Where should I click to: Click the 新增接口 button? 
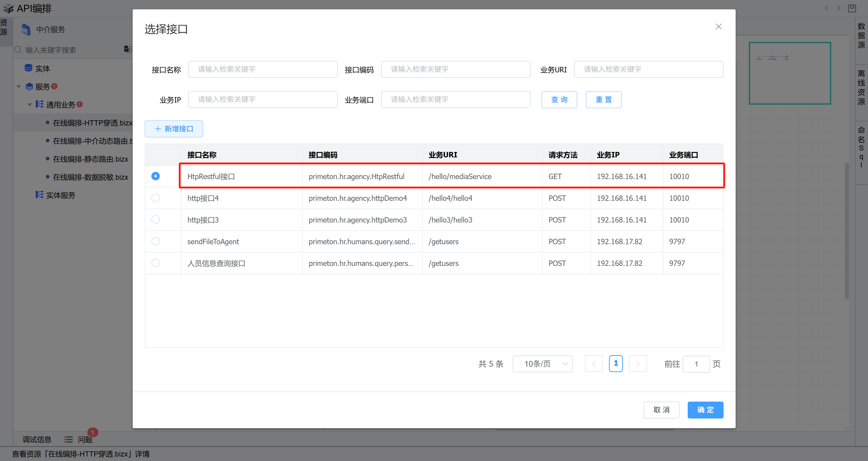pos(174,129)
